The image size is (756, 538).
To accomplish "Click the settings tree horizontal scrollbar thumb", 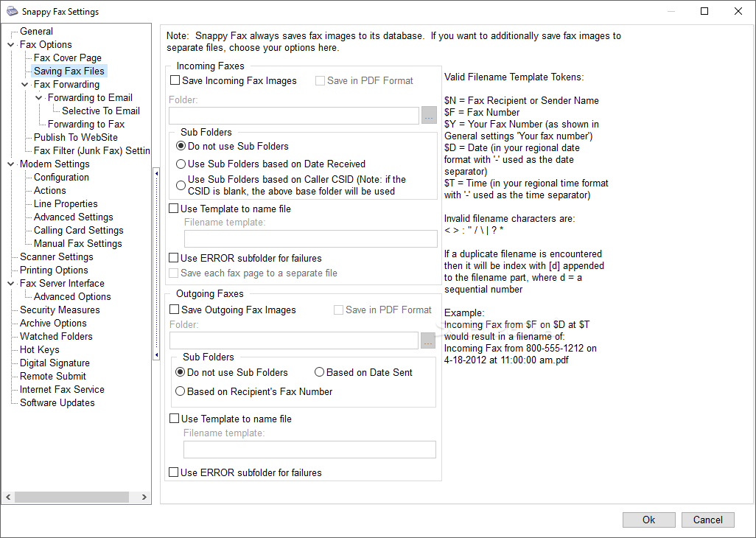I will 71,497.
